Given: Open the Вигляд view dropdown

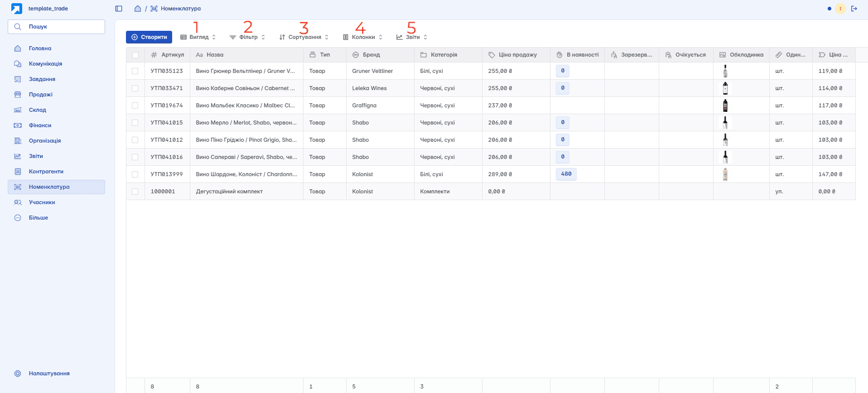Looking at the screenshot, I should tap(198, 37).
